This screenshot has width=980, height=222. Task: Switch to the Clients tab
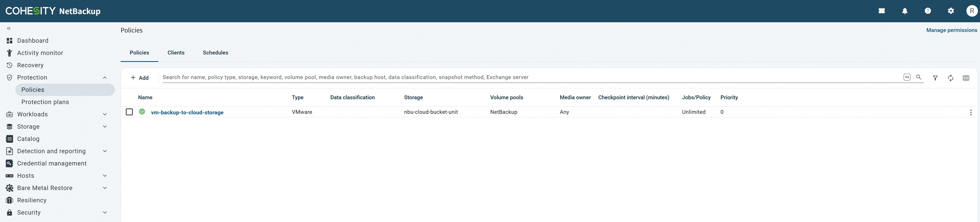pyautogui.click(x=176, y=53)
